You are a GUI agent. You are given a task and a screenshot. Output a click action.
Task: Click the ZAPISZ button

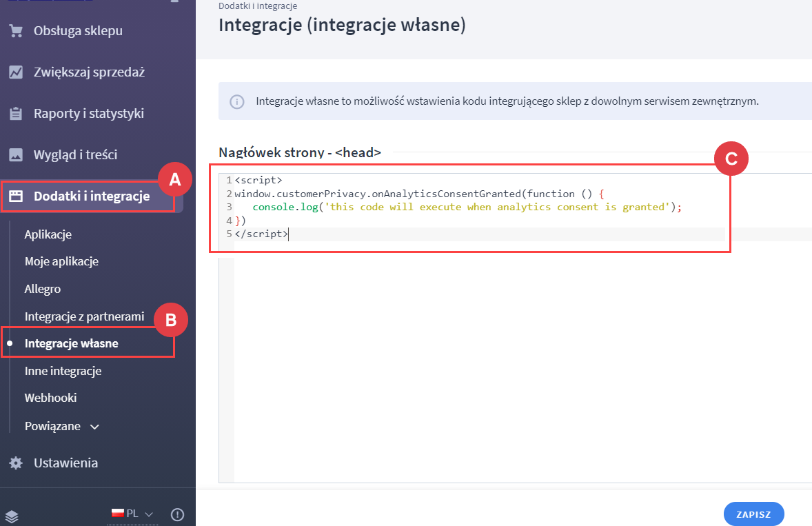(x=753, y=514)
